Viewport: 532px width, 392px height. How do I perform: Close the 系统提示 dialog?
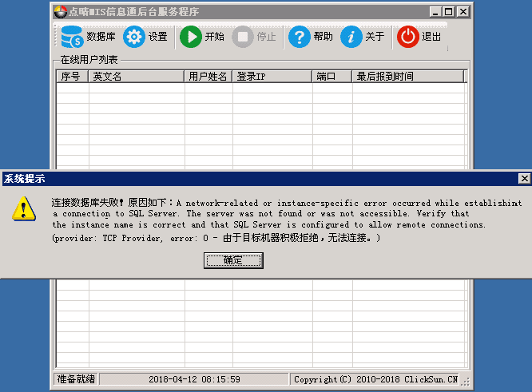point(524,179)
